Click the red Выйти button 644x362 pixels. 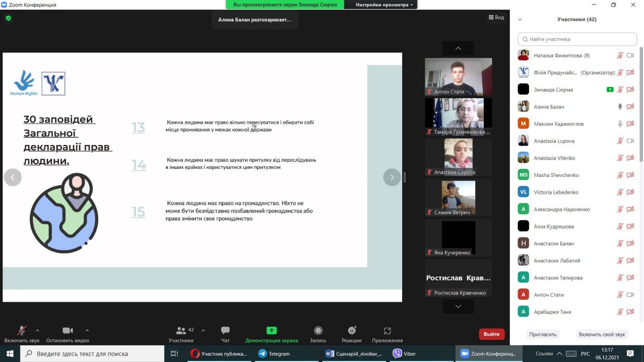coord(491,334)
